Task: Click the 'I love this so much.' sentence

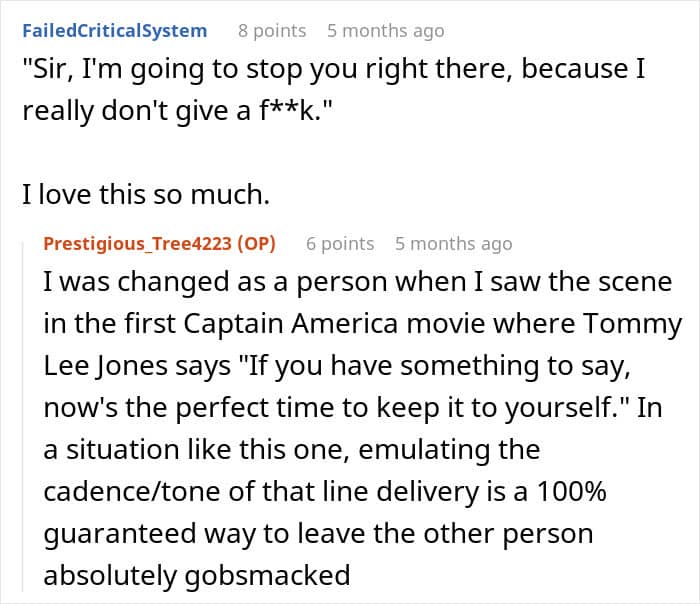Action: click(146, 195)
